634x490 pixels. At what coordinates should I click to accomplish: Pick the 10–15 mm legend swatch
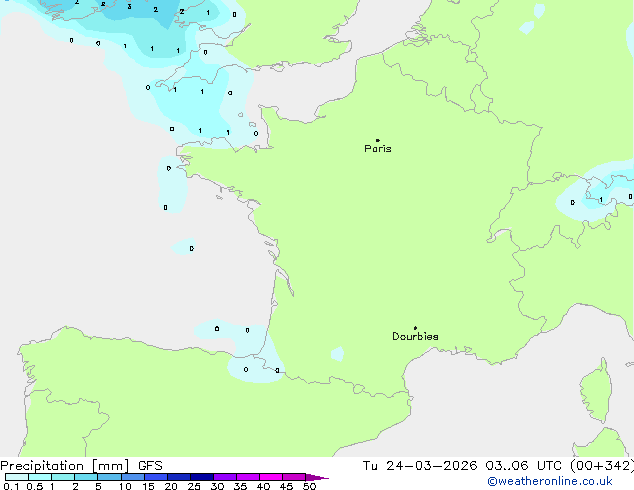[x=133, y=477]
